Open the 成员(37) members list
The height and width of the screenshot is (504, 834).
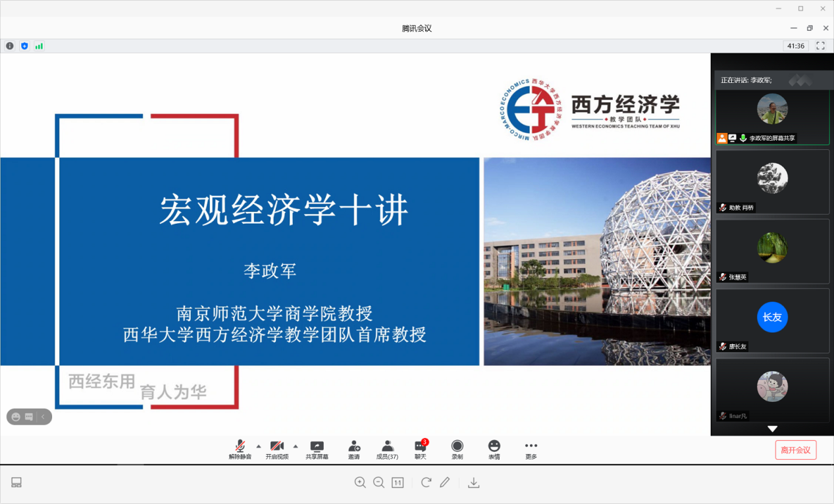pyautogui.click(x=387, y=449)
